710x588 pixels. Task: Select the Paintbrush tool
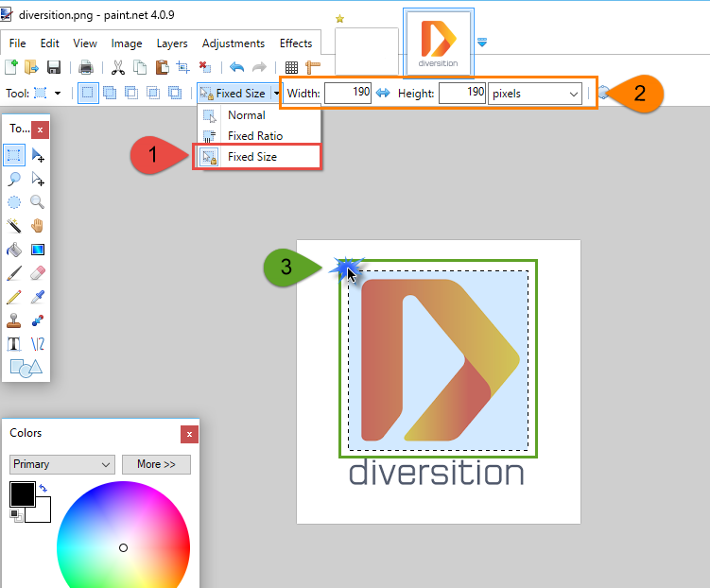pos(14,273)
